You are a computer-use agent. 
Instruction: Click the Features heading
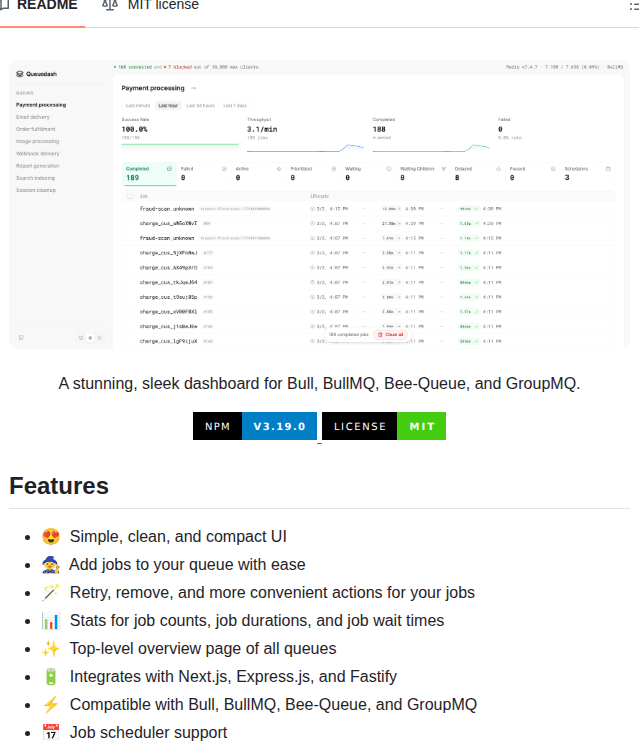[59, 486]
